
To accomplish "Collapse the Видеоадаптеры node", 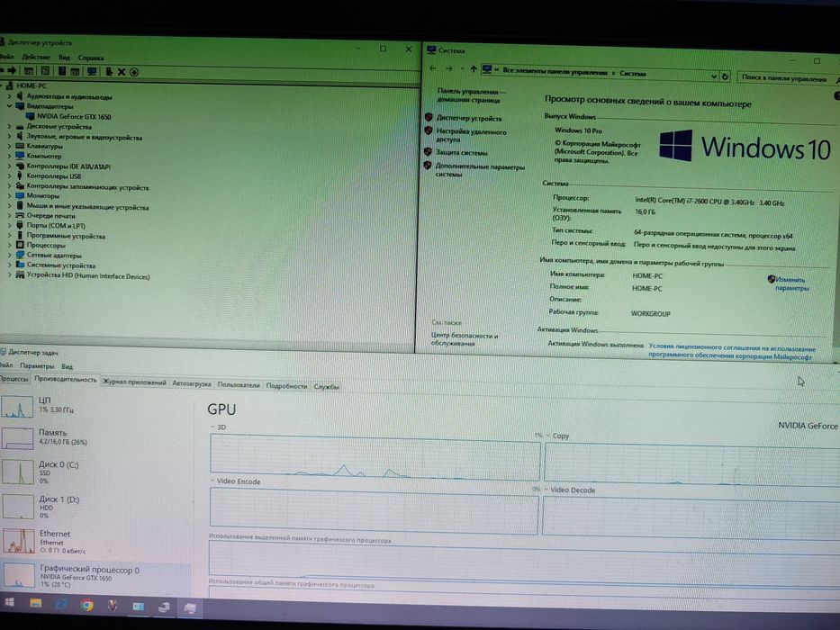I will (9, 106).
